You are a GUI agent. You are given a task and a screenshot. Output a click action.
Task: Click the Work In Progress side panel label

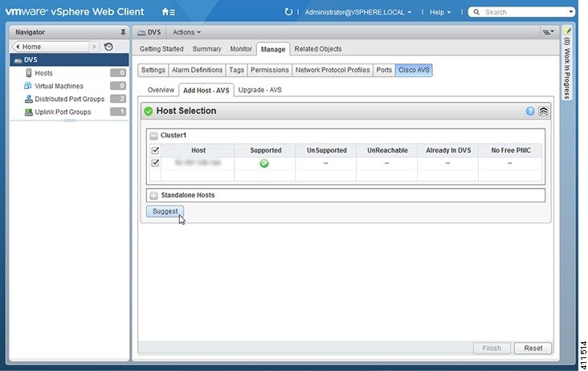tap(567, 67)
